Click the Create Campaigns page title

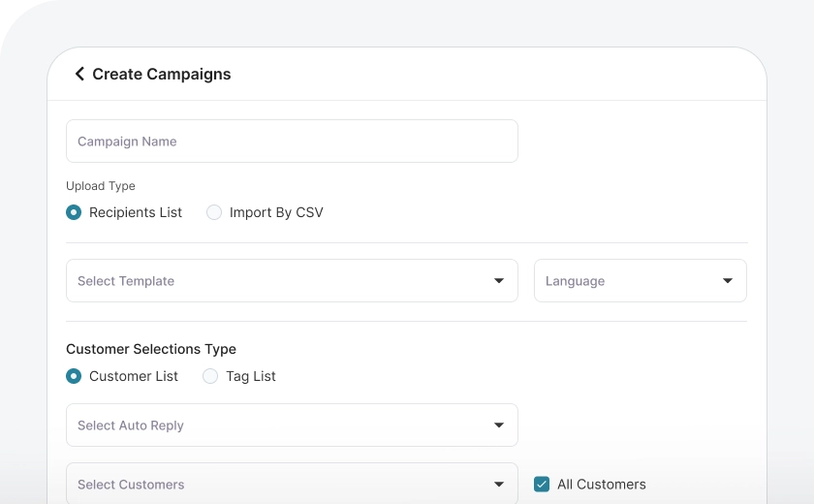click(162, 75)
